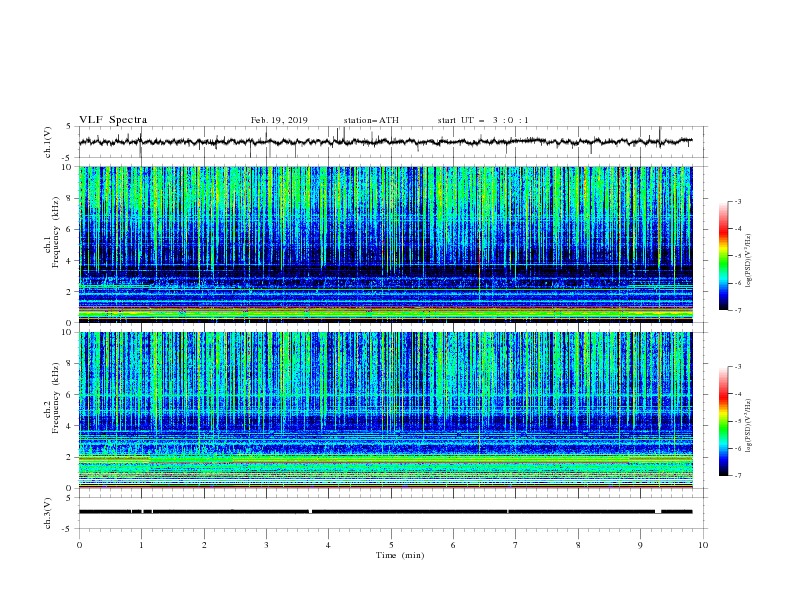Click the "Time (min)" axis label
This screenshot has height=612, width=792.
pos(400,555)
